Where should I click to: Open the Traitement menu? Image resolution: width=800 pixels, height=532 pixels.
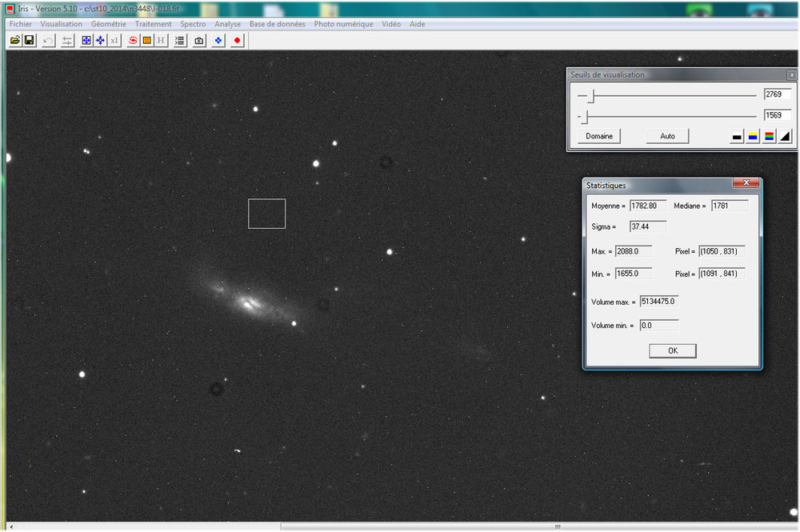pyautogui.click(x=153, y=24)
